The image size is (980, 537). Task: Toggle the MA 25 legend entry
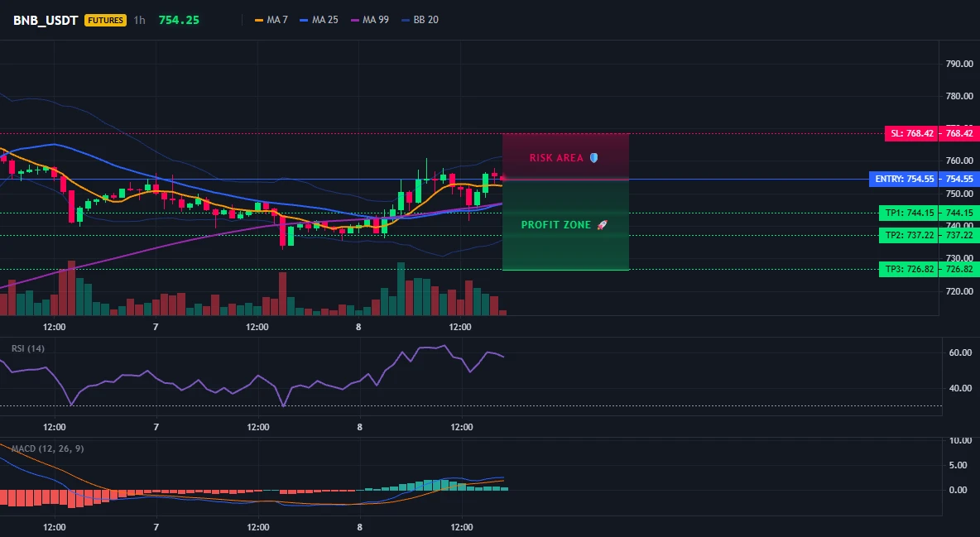tap(319, 20)
